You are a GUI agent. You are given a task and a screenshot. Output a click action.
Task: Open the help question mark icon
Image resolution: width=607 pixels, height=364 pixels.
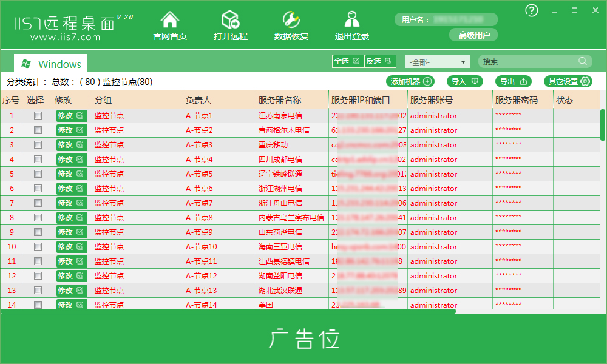[532, 10]
